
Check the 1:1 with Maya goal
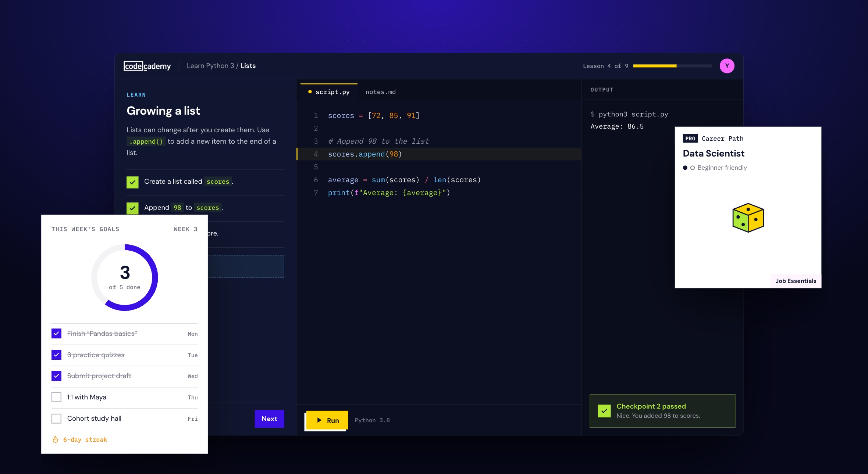coord(56,397)
